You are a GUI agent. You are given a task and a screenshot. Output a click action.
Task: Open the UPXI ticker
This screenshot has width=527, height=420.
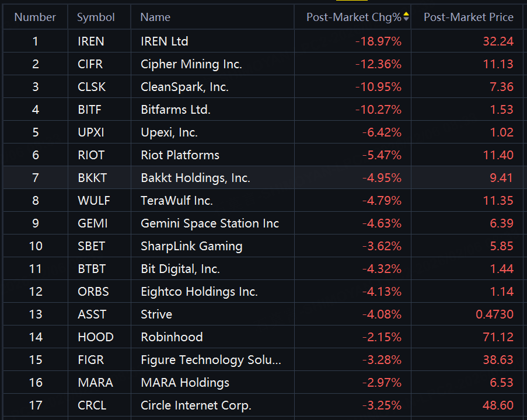pyautogui.click(x=91, y=132)
